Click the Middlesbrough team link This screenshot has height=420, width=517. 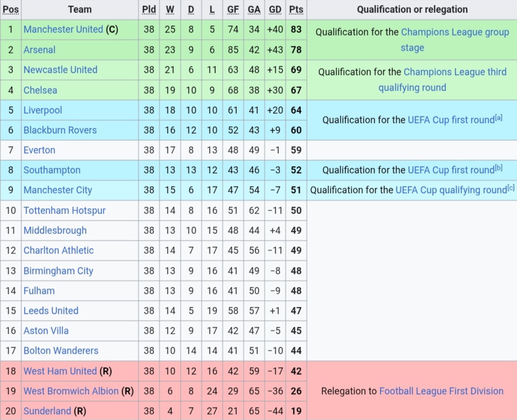tap(55, 230)
